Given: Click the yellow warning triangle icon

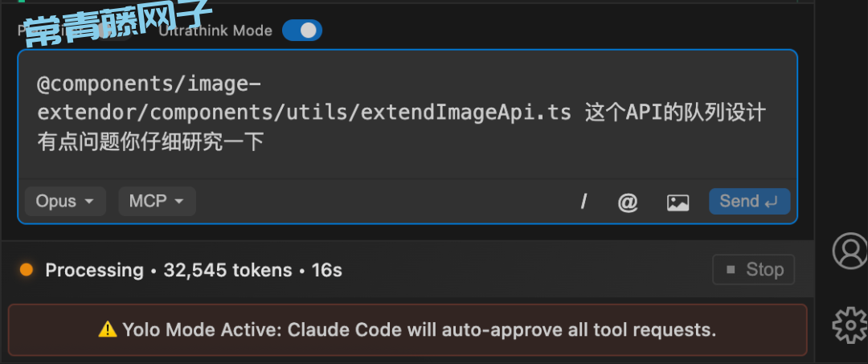Looking at the screenshot, I should tap(108, 329).
